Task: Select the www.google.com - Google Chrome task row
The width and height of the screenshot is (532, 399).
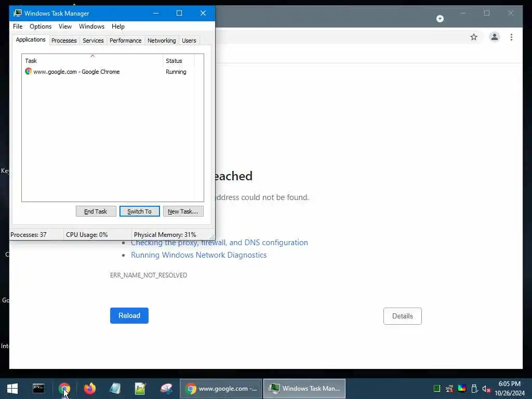Action: pyautogui.click(x=108, y=72)
